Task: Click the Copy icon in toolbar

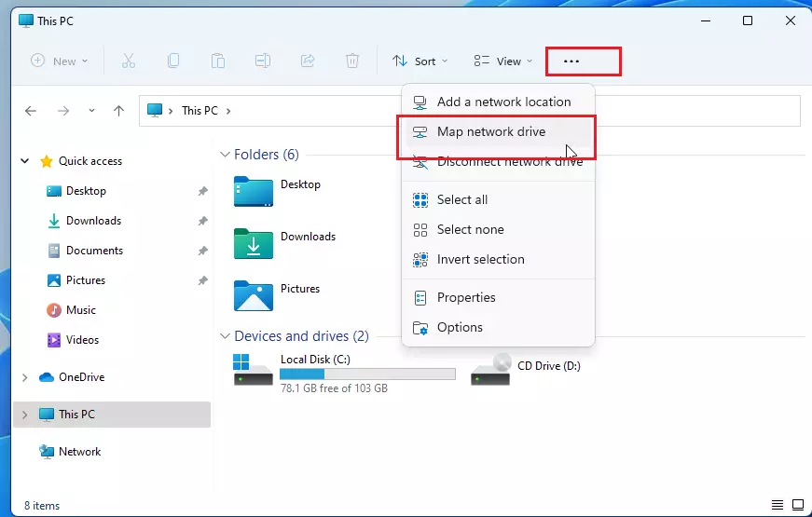Action: [173, 61]
